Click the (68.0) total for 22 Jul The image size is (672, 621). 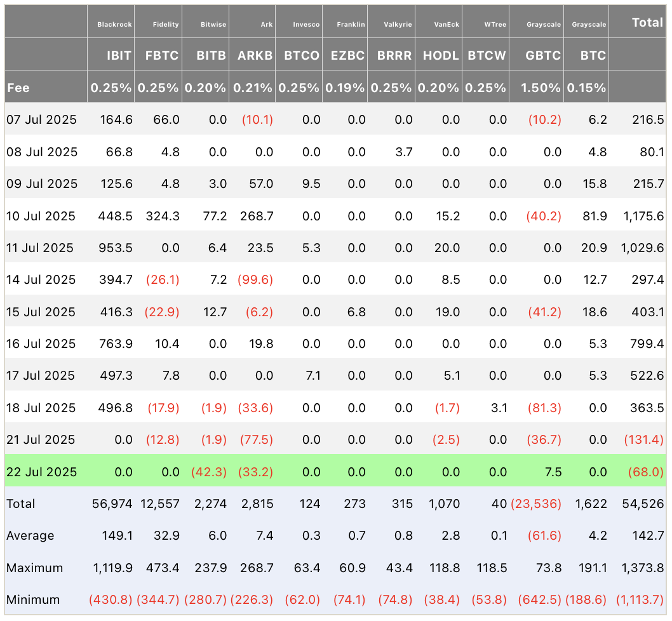646,472
